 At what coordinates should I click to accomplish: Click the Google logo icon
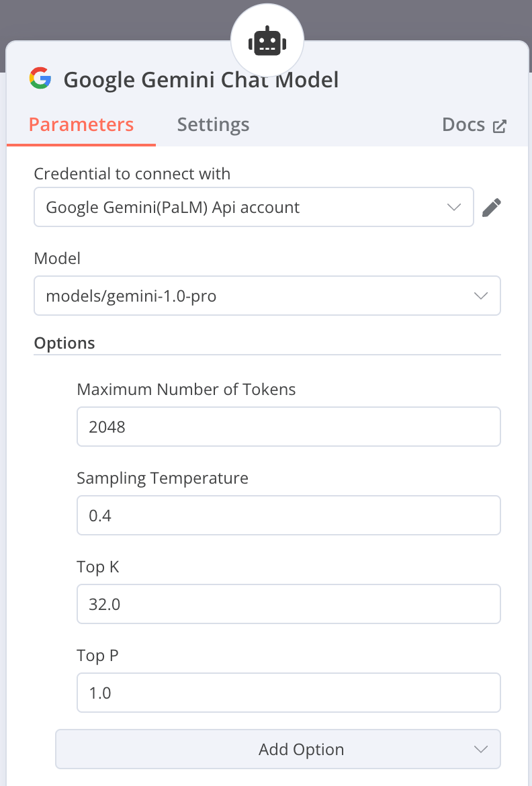pyautogui.click(x=40, y=79)
